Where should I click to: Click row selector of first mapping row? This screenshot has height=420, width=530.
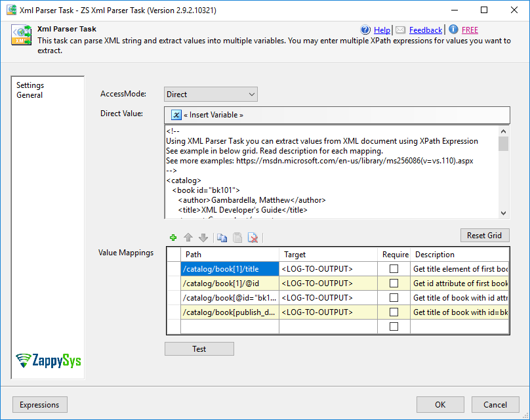click(x=174, y=269)
